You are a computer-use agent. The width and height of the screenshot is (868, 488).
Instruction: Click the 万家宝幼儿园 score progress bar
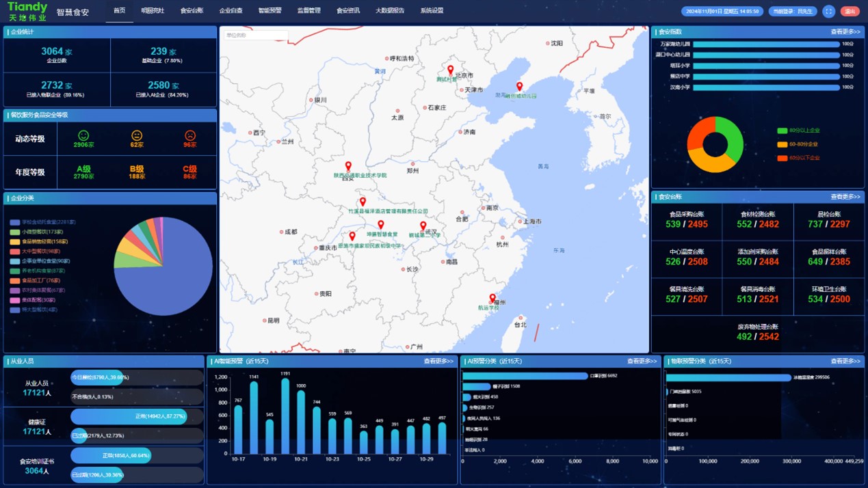766,42
